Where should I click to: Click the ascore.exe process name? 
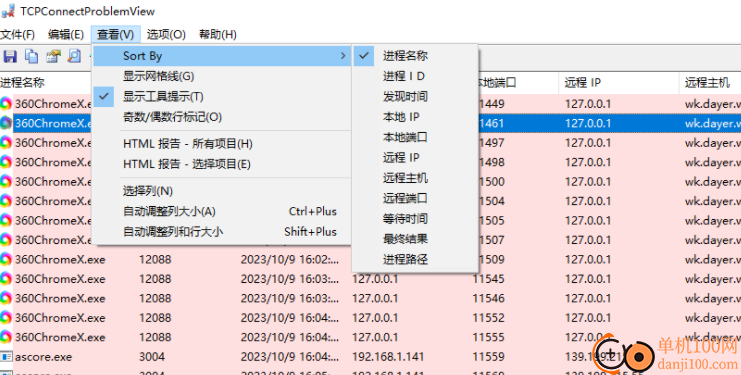click(43, 357)
